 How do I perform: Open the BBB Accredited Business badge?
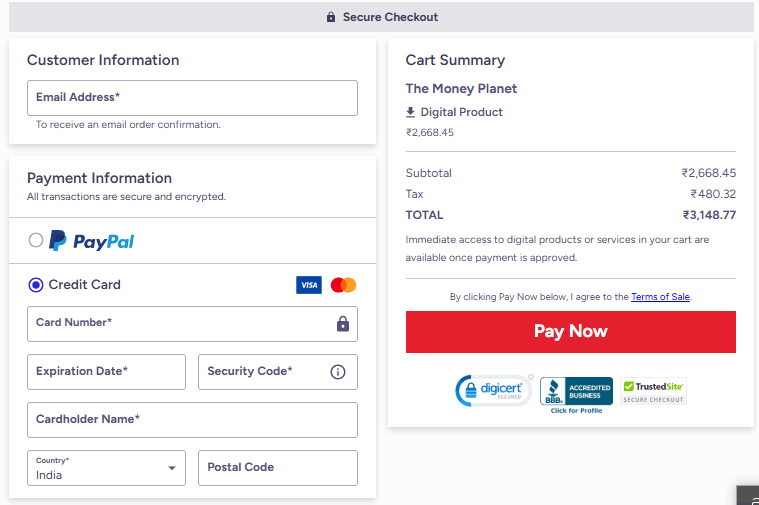pos(576,393)
